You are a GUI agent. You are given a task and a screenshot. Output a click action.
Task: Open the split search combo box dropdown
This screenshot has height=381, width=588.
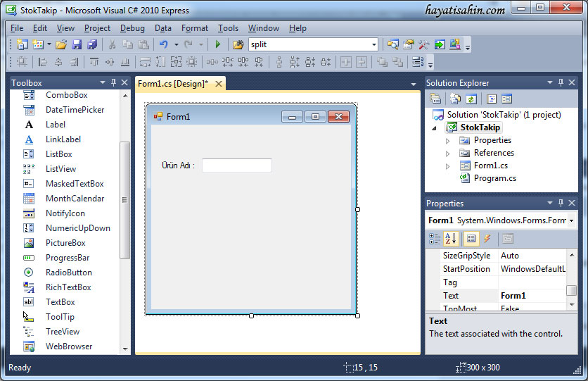[374, 44]
